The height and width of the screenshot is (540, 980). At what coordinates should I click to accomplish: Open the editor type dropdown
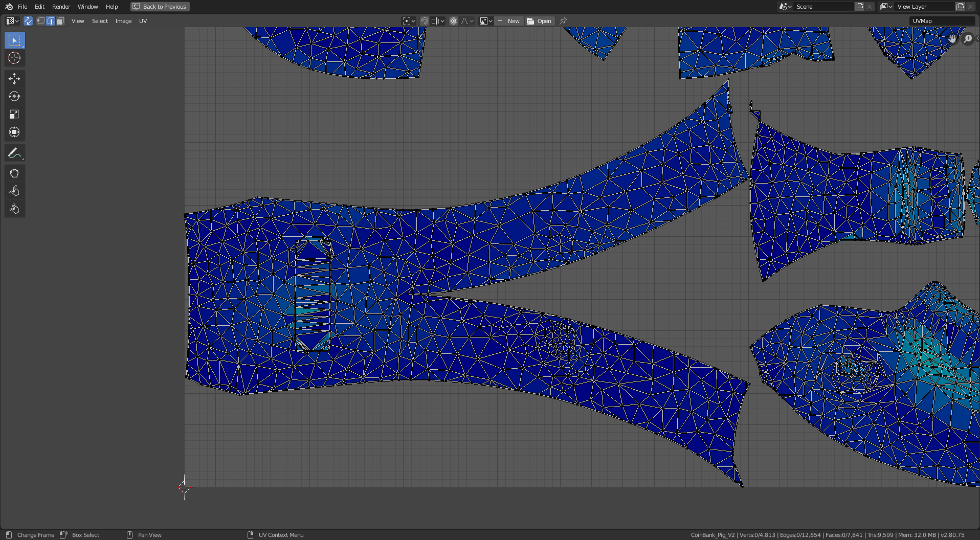[x=12, y=21]
